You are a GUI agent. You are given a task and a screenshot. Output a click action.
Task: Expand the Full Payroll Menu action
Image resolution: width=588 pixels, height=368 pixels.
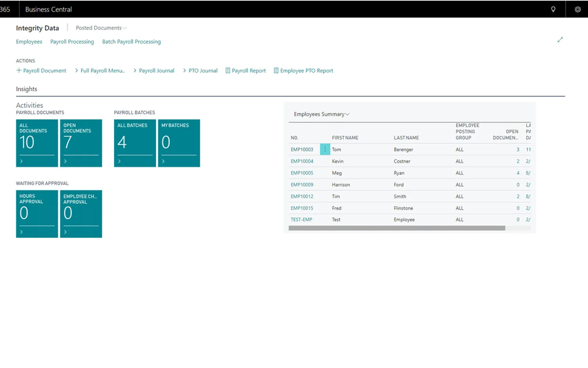[x=100, y=71]
